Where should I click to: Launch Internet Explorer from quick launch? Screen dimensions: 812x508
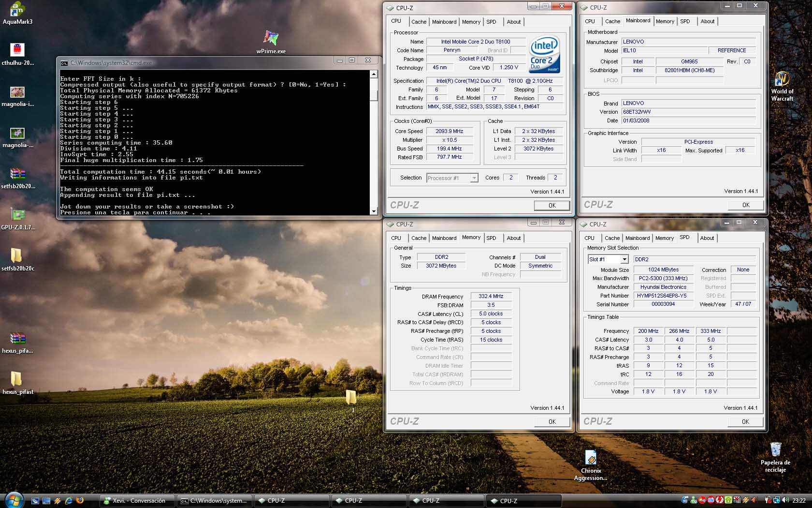tap(69, 501)
